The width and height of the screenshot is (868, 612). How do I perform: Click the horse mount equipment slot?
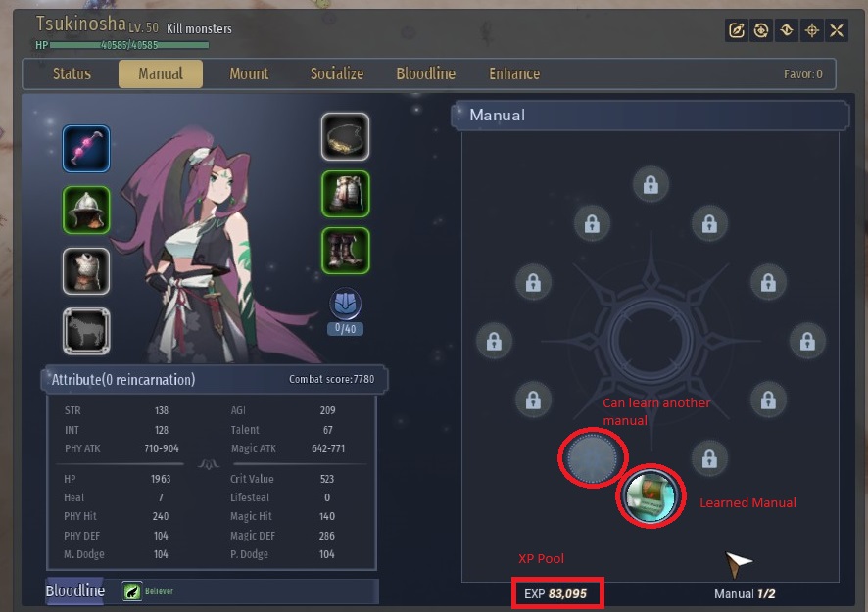86,331
